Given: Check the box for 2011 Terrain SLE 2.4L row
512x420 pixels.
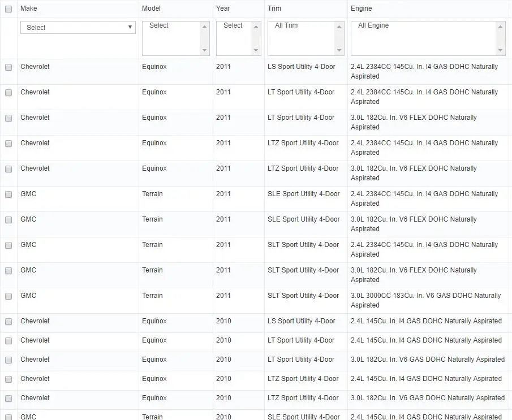Looking at the screenshot, I should click(8, 194).
